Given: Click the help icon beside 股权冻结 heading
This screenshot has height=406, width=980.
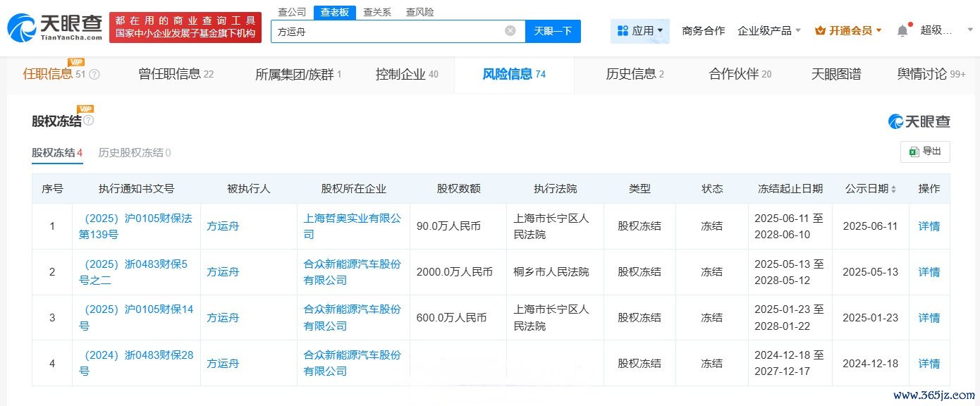Looking at the screenshot, I should pos(89,121).
